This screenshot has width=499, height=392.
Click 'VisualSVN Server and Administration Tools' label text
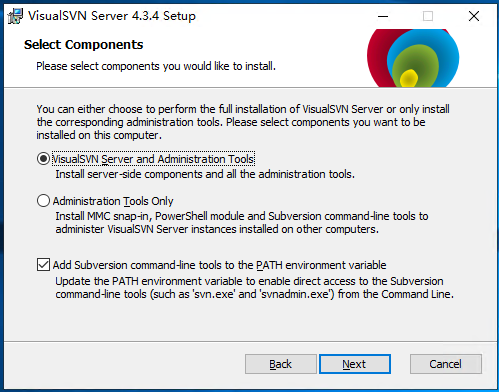[153, 159]
